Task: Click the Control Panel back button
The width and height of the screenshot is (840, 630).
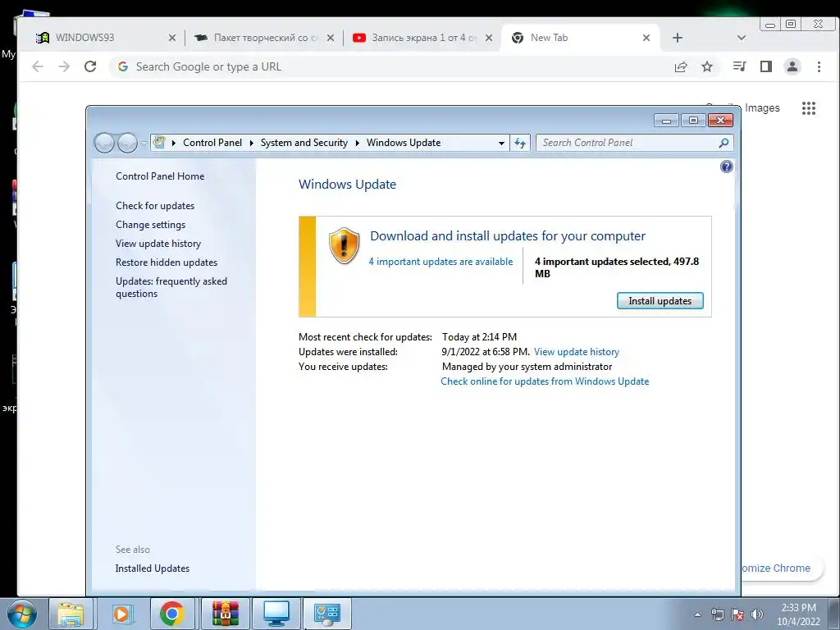Action: 104,143
